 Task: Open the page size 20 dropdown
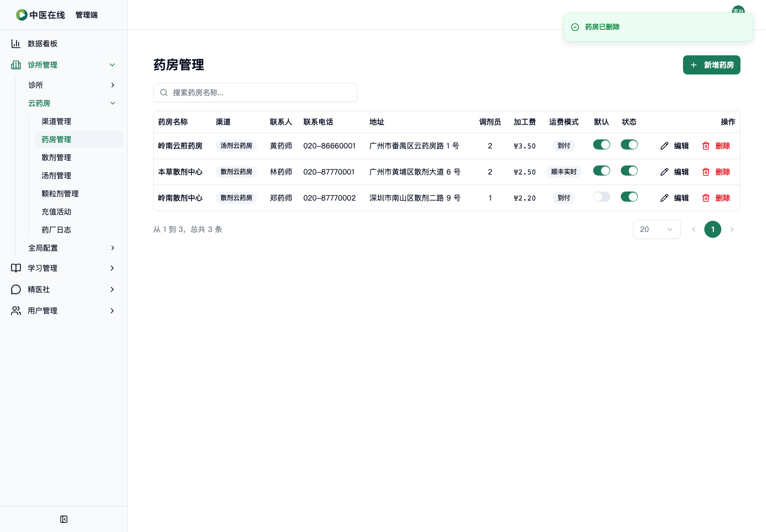[657, 229]
